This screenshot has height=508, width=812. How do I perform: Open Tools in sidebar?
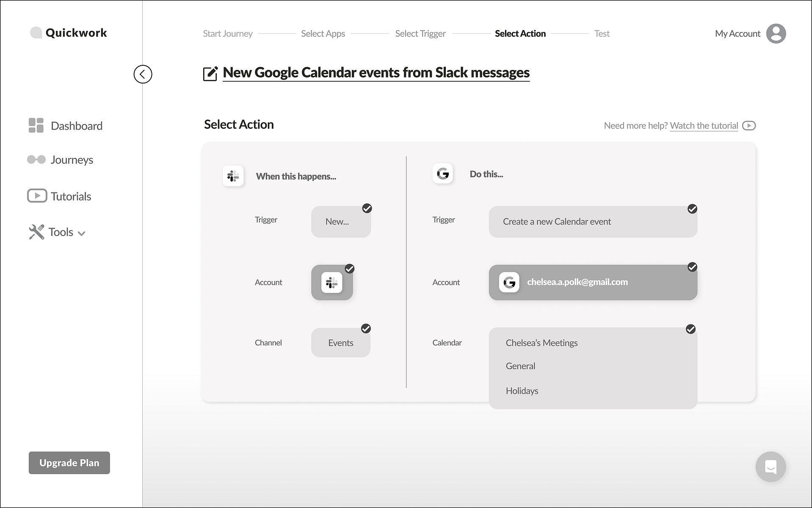coord(57,232)
